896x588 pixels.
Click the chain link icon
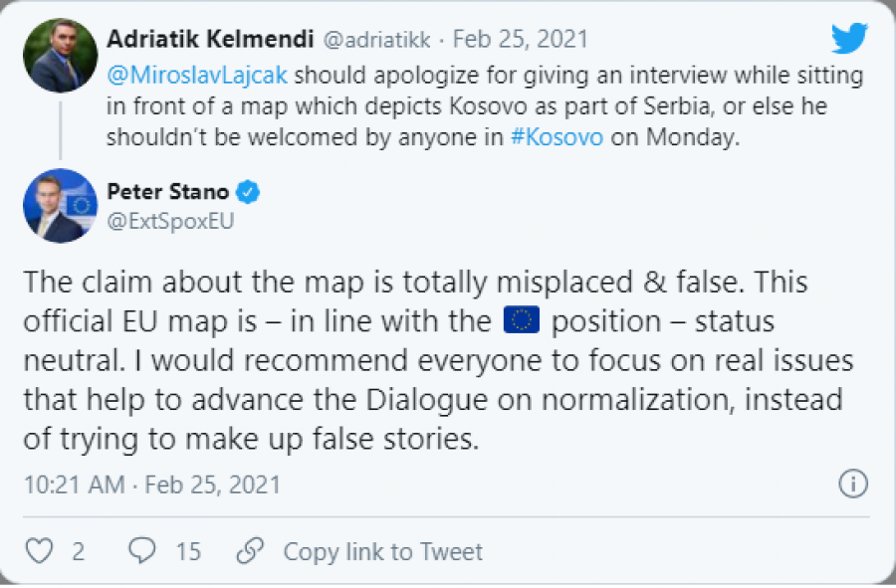click(x=250, y=550)
